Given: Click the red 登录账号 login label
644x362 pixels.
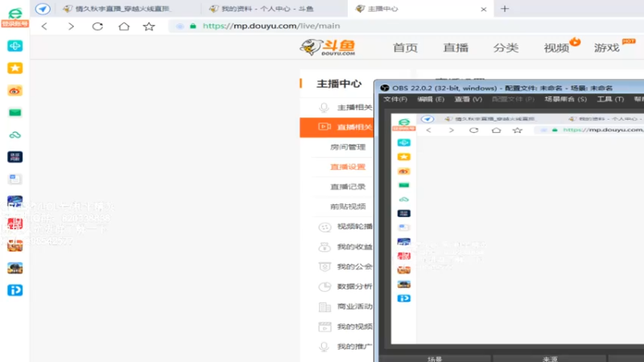Looking at the screenshot, I should (14, 24).
